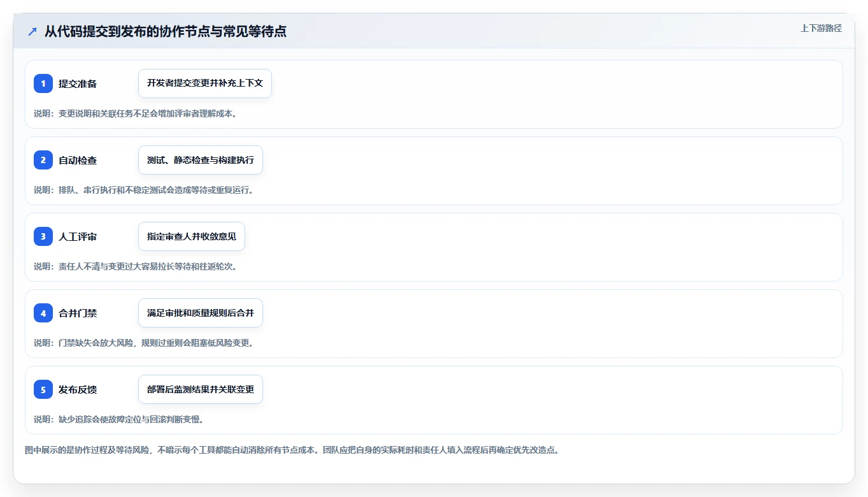
Task: Select the 提交准备 step label
Action: pyautogui.click(x=78, y=83)
